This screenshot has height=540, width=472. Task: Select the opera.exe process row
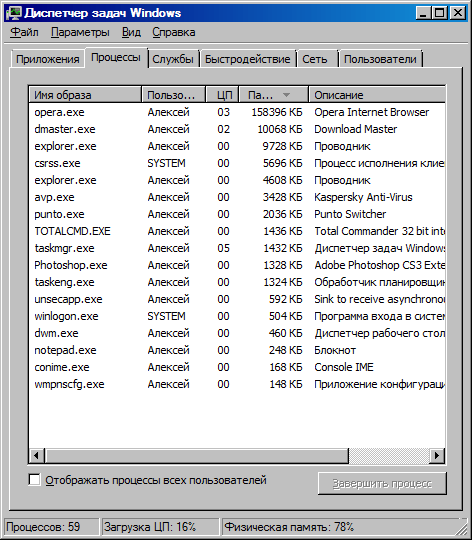coord(237,112)
